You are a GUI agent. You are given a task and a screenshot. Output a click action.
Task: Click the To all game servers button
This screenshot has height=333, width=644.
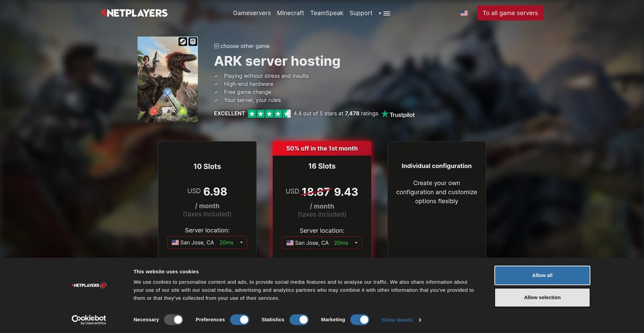point(510,13)
